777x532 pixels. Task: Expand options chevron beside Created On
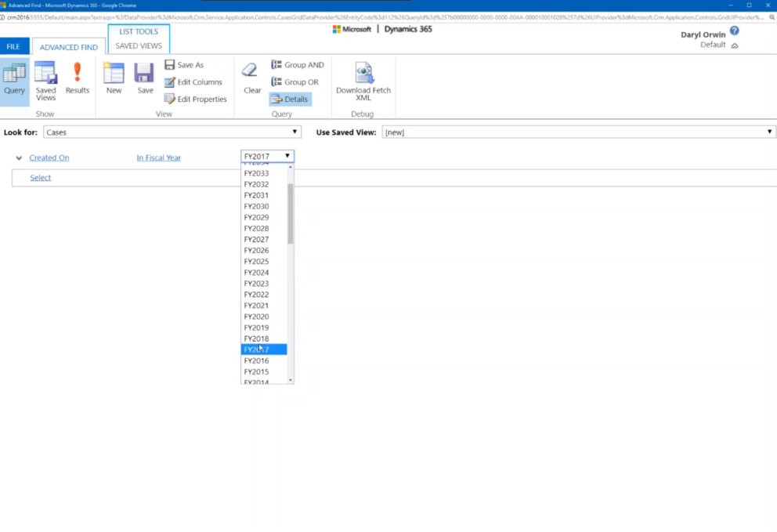click(x=19, y=158)
